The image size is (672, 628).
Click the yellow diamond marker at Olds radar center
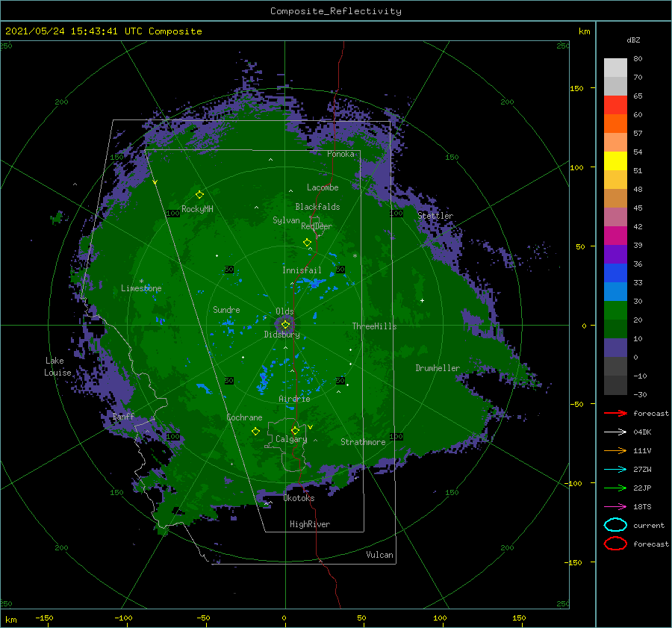click(x=285, y=325)
